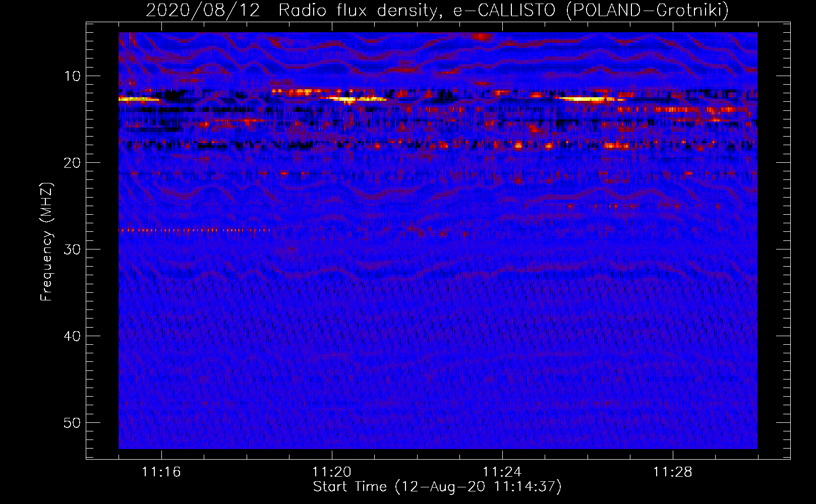Click the '11:28' time tick label

[x=673, y=472]
